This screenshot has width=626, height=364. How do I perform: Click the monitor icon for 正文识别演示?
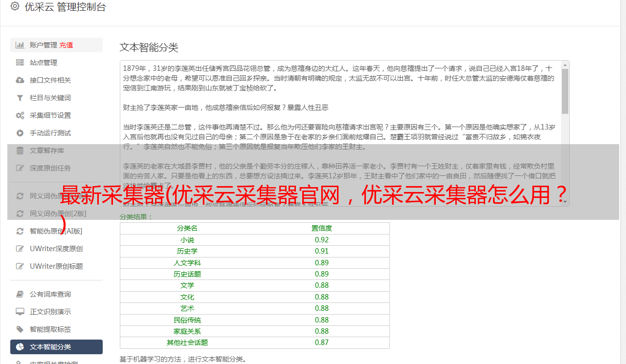(20, 312)
